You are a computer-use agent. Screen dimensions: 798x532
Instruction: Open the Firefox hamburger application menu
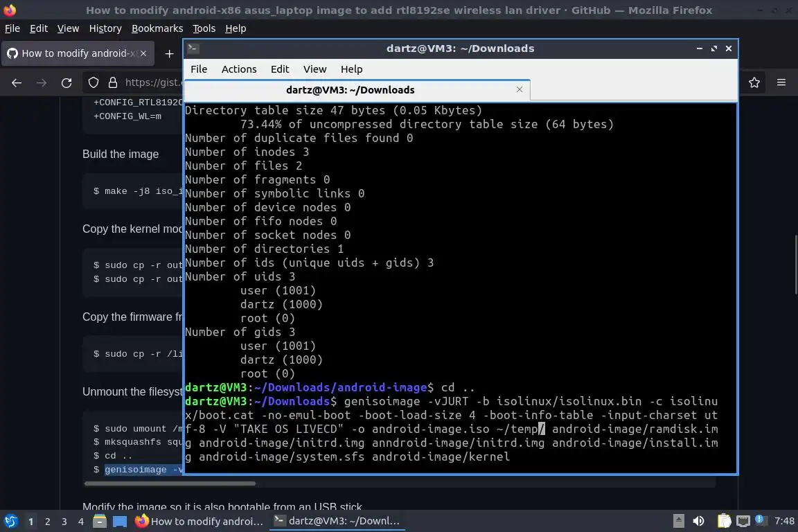pyautogui.click(x=781, y=82)
